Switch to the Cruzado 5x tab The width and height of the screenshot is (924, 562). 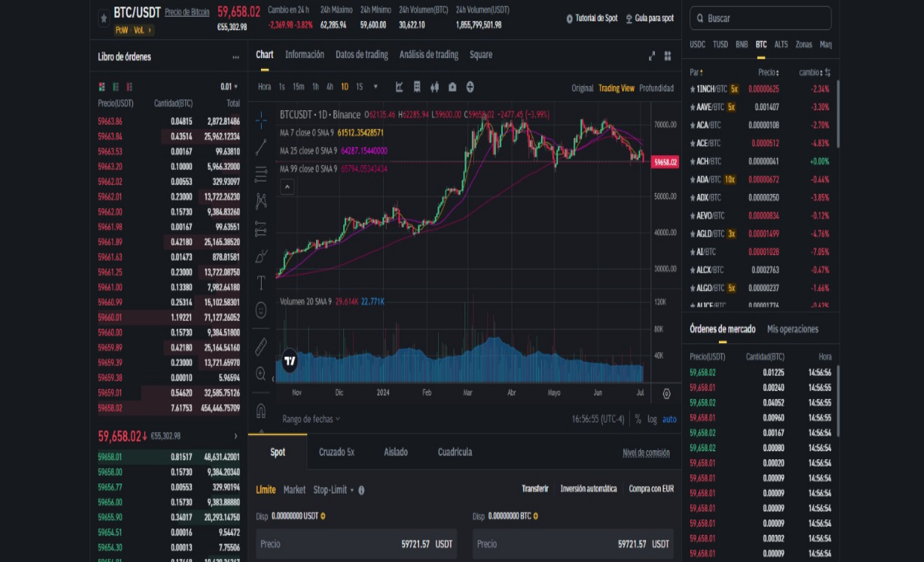tap(337, 452)
